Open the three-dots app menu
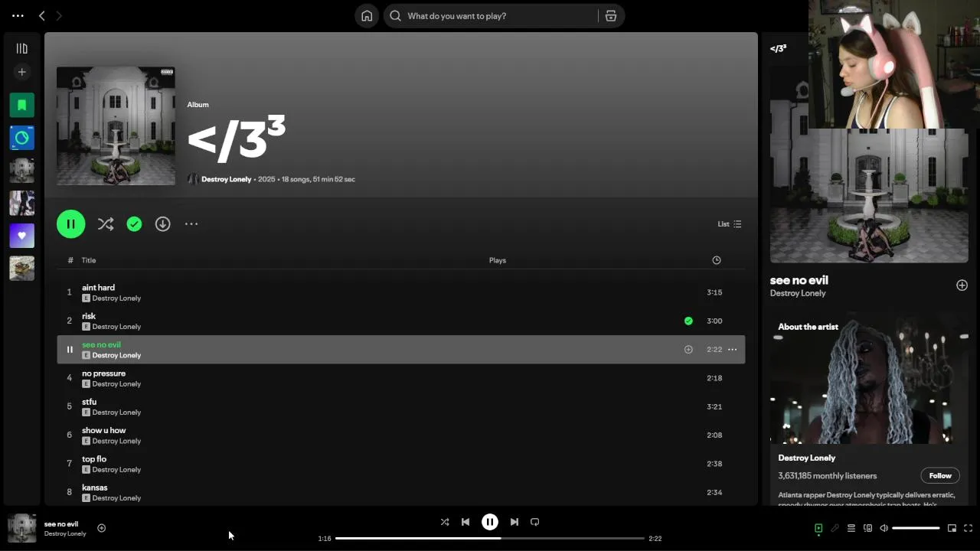Viewport: 980px width, 551px height. tap(18, 15)
